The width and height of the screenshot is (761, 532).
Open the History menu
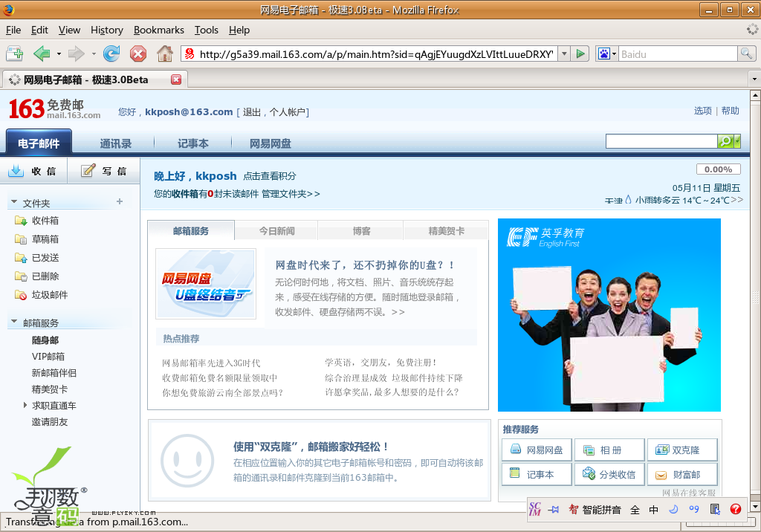107,30
